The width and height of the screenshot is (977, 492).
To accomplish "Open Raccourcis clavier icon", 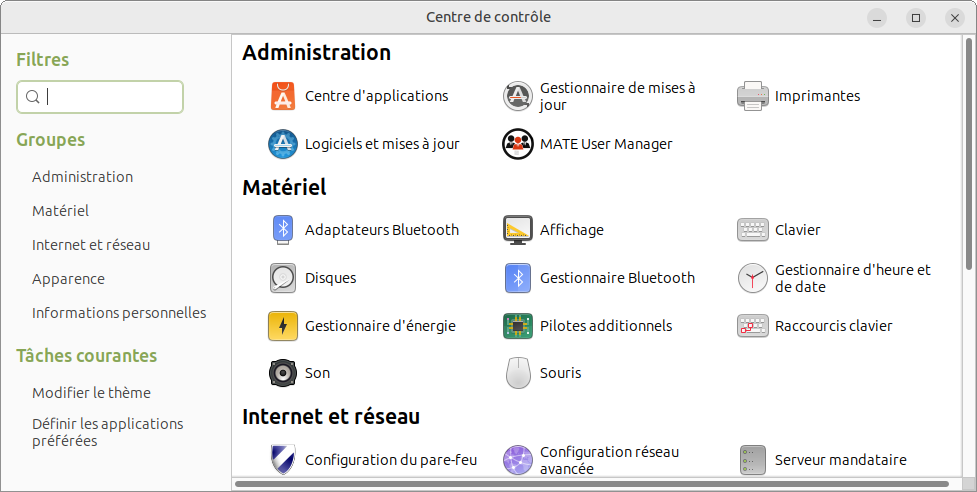I will 752,326.
